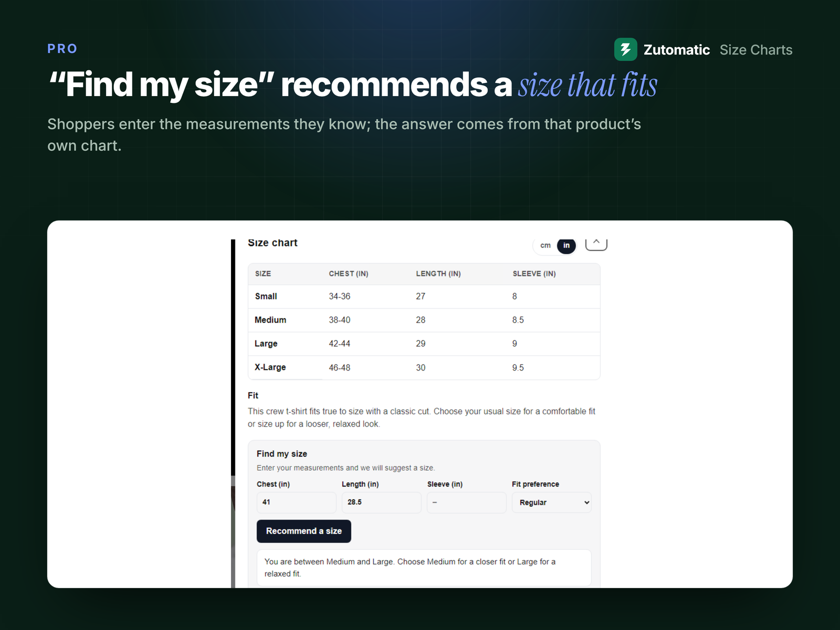The image size is (840, 630).
Task: Click the X-Large row length value 30
Action: point(421,367)
